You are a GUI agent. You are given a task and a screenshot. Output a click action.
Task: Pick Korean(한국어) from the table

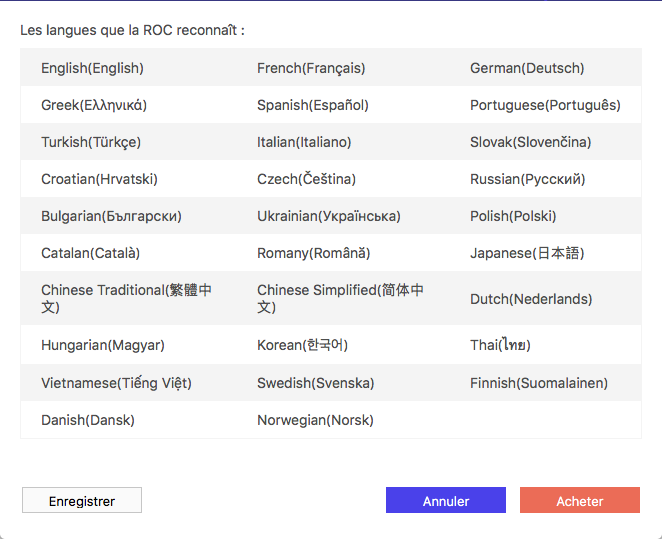(x=302, y=345)
